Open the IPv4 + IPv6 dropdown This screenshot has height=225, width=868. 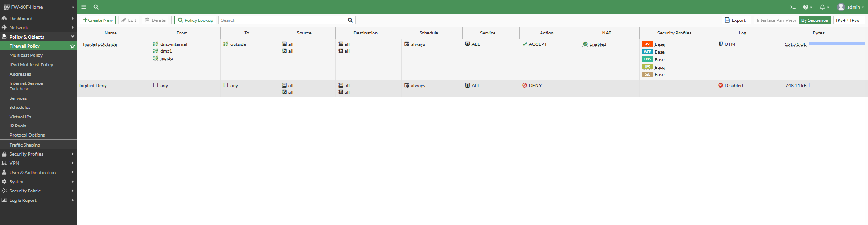pos(849,20)
